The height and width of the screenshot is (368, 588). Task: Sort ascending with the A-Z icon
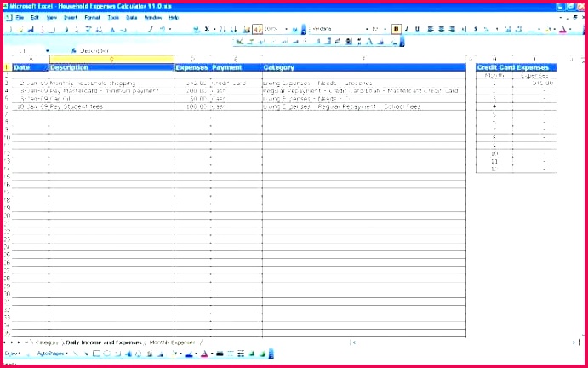pos(223,29)
